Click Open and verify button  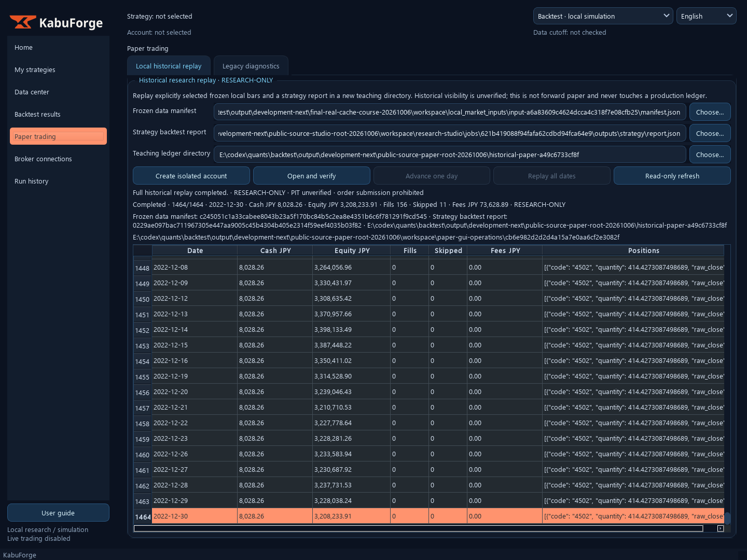[x=312, y=176]
